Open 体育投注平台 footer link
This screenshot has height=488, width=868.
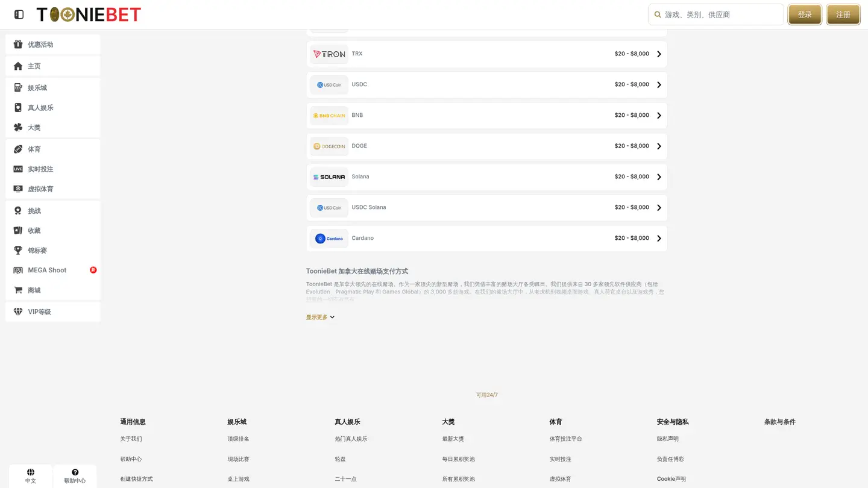pos(565,439)
